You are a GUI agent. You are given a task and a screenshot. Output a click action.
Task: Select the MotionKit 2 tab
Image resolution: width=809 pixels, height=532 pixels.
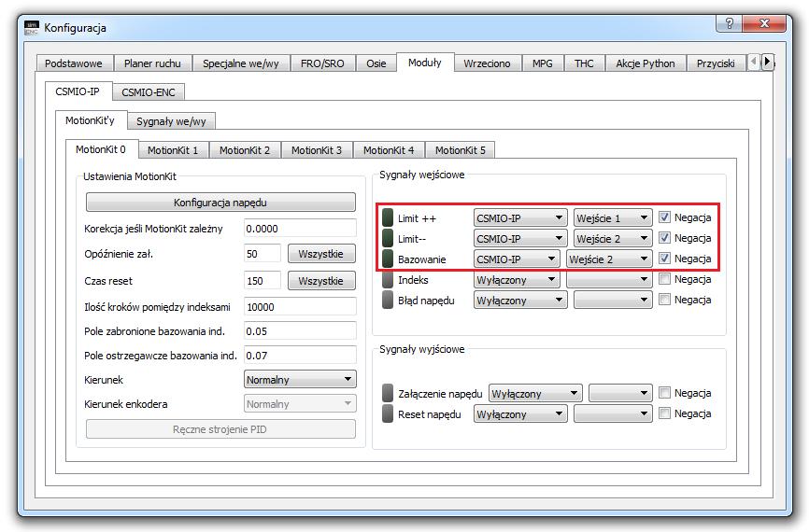pyautogui.click(x=245, y=150)
